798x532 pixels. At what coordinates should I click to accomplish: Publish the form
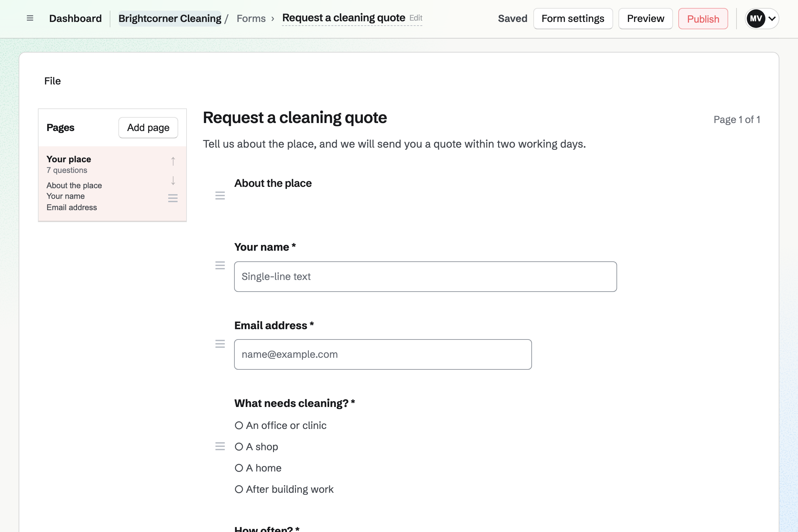703,19
